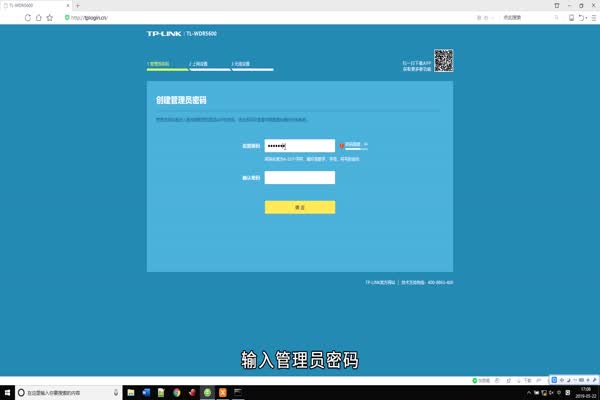Reload the page with the refresh icon
The width and height of the screenshot is (600, 400).
click(28, 18)
